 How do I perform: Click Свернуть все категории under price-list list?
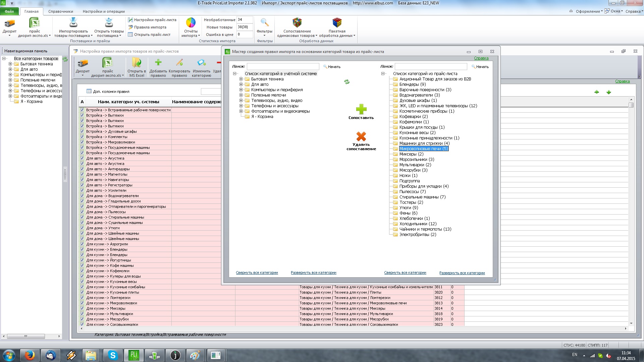(x=405, y=273)
